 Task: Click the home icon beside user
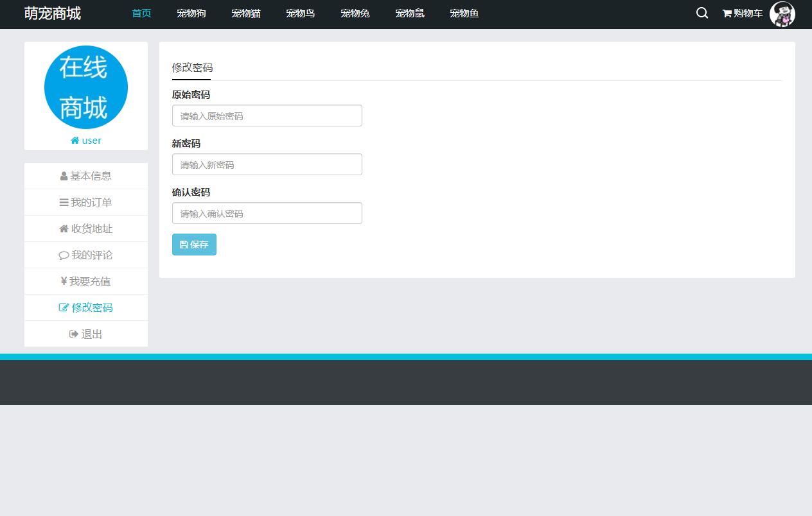pyautogui.click(x=75, y=141)
